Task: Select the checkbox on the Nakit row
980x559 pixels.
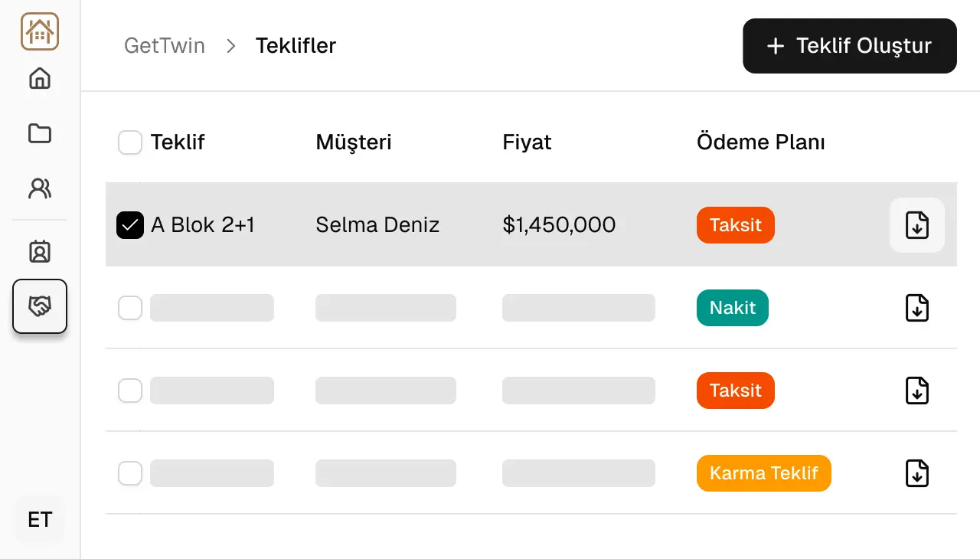Action: point(130,308)
